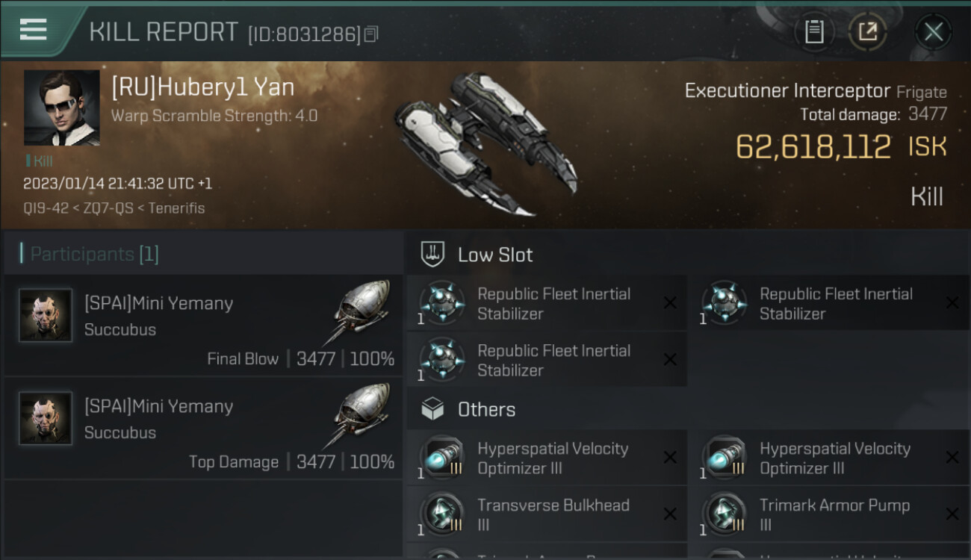971x560 pixels.
Task: Select the Final Blow portrait of Mini Yemany
Action: pyautogui.click(x=46, y=316)
